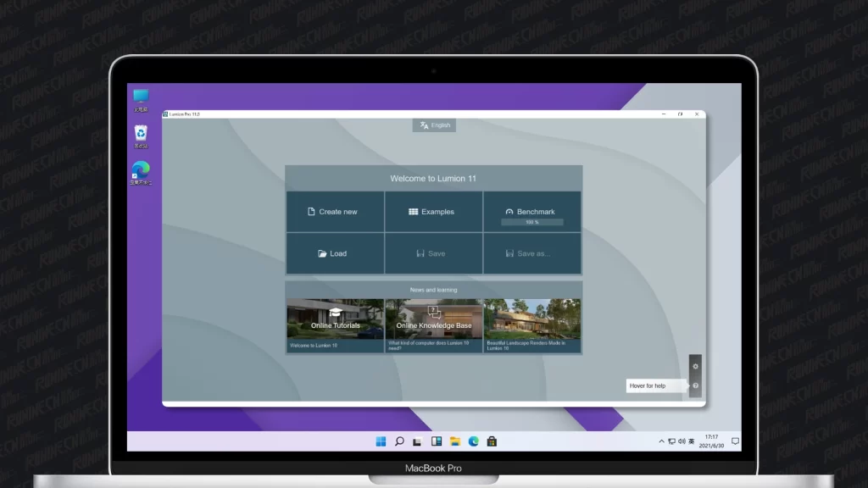Open the Online Knowledge Base thumbnail

[433, 324]
